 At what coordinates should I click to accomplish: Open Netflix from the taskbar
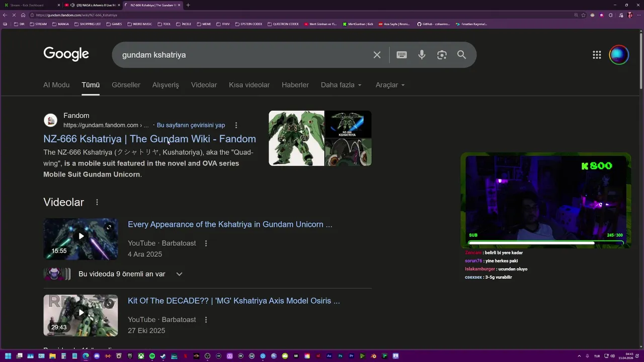[185, 356]
